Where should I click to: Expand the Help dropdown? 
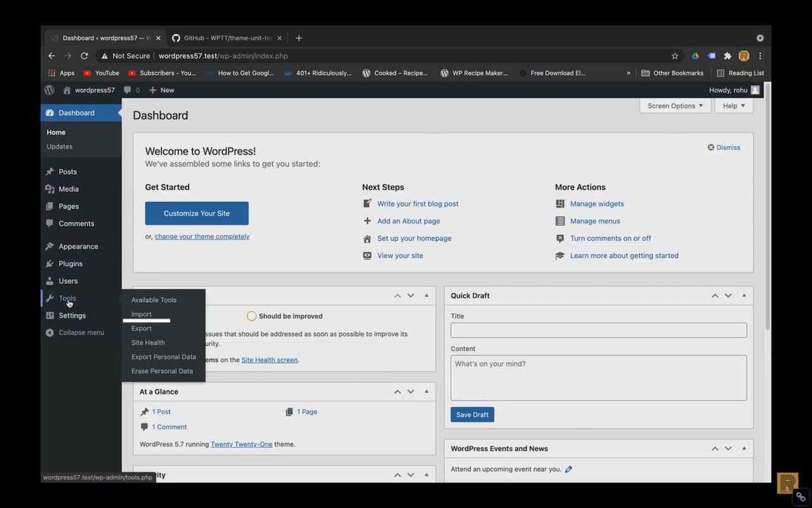(x=734, y=106)
